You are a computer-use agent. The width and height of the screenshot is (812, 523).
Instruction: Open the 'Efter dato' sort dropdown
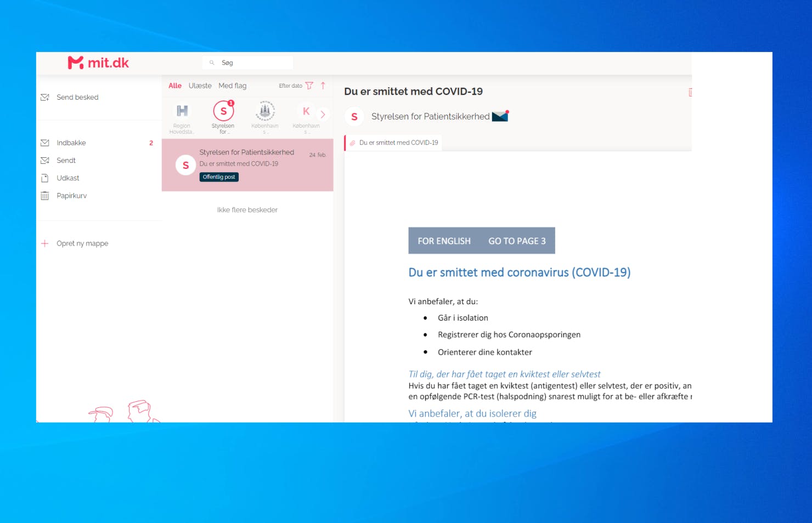coord(290,86)
